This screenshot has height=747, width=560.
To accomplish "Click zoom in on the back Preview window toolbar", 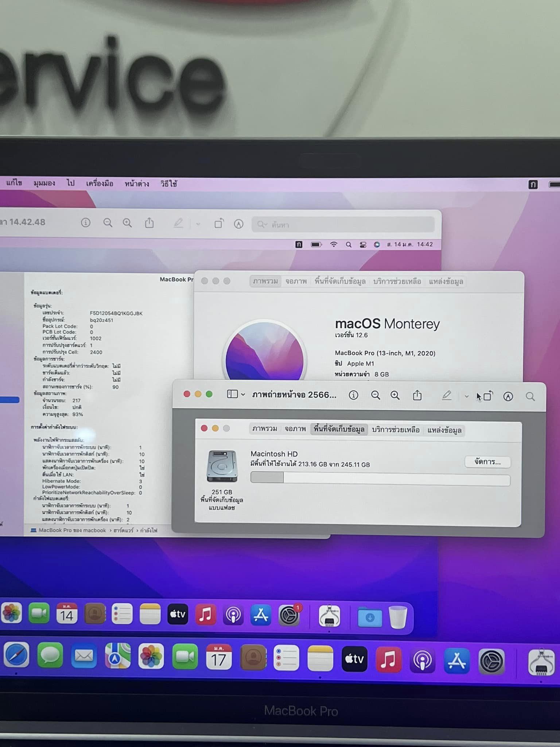I will click(127, 223).
